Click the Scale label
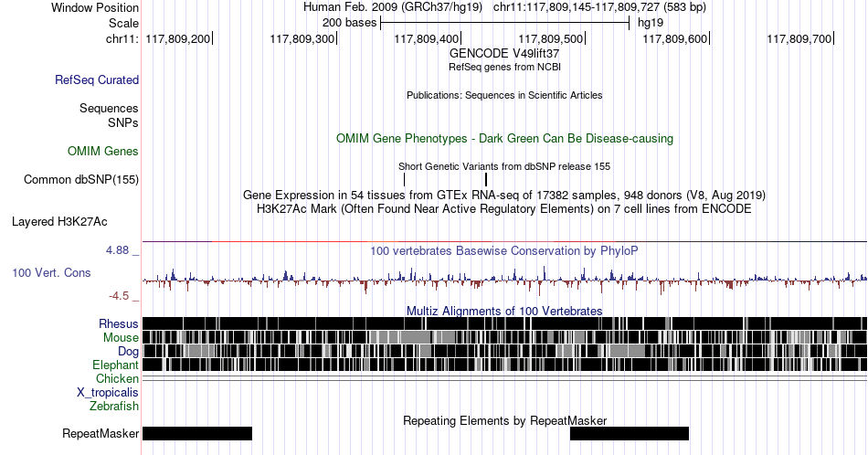The height and width of the screenshot is (455, 868). point(123,23)
